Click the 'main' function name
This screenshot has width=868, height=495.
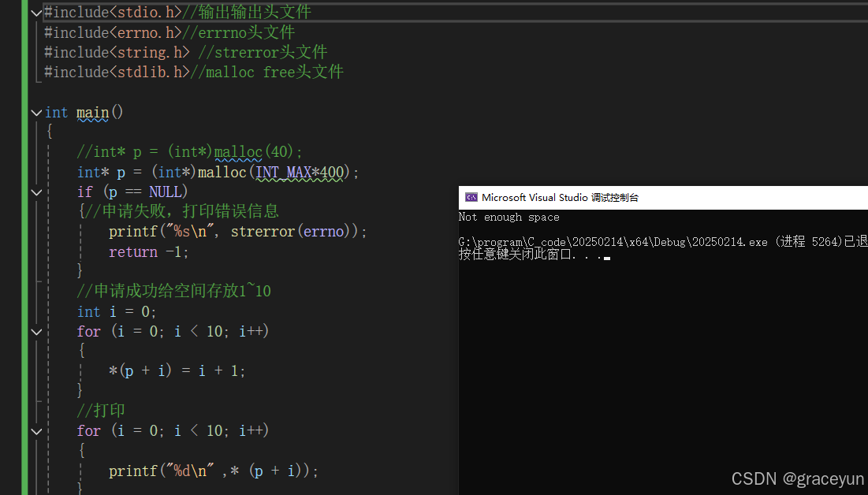pos(92,113)
